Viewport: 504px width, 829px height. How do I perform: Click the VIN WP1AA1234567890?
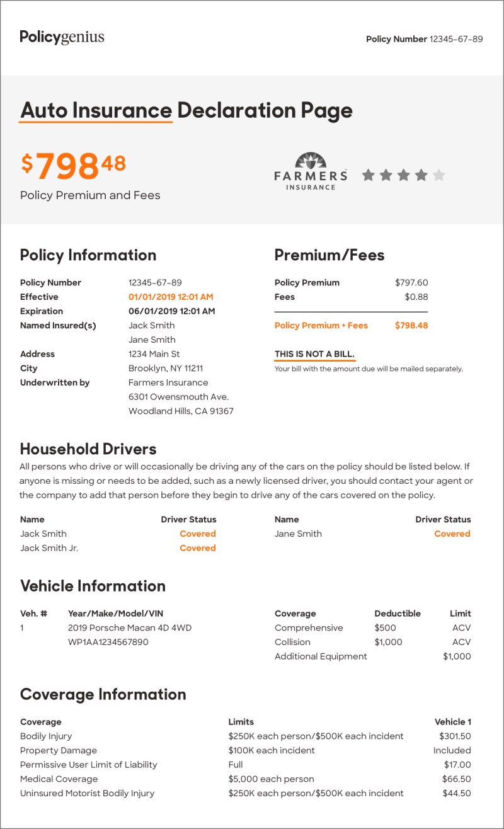pos(108,642)
